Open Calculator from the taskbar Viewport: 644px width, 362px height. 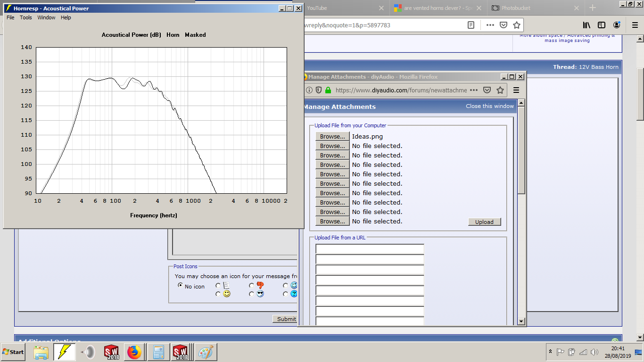(x=158, y=352)
